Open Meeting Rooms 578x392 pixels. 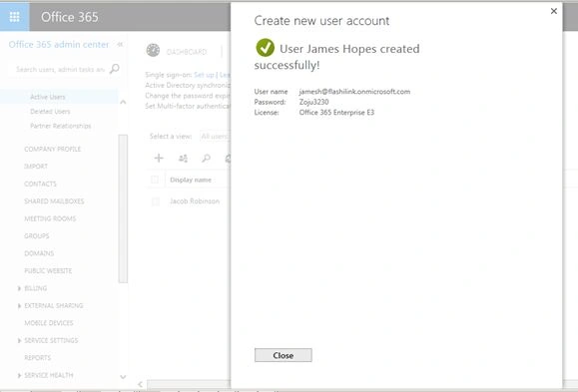pos(50,218)
